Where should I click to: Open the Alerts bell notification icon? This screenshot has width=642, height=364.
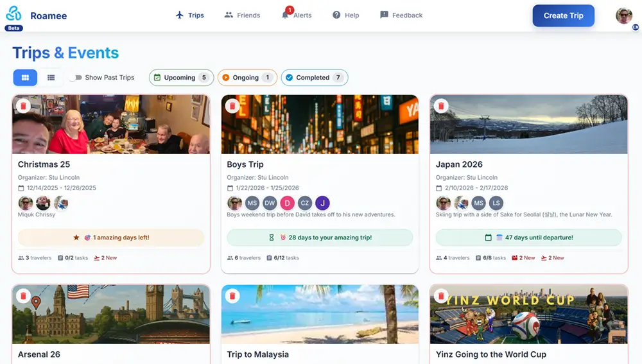click(x=286, y=15)
